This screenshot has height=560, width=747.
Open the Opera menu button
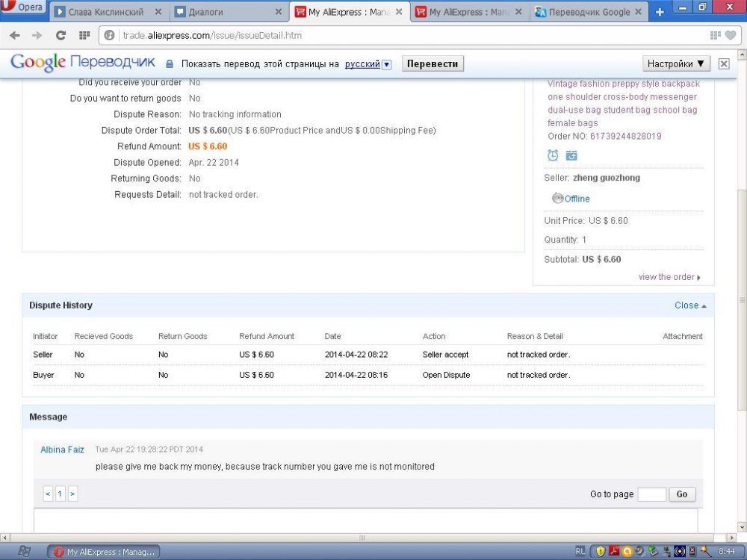[x=24, y=7]
